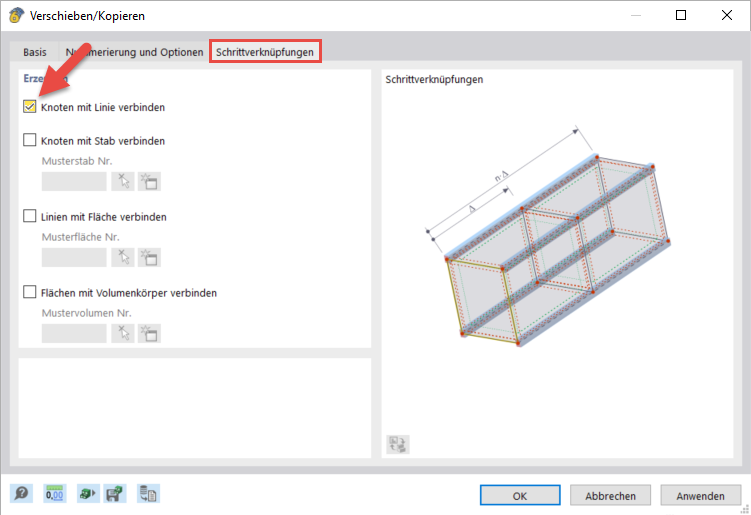Click the Verschieben/Kopieren app icon in title bar

[16, 15]
